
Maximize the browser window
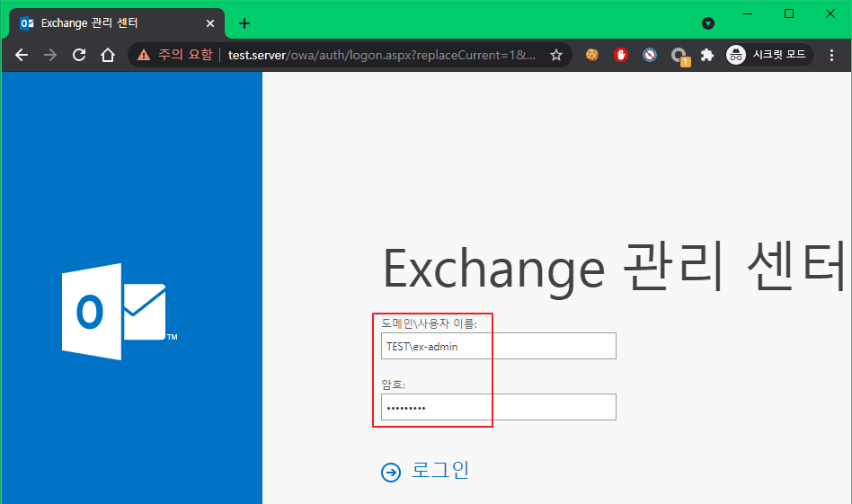click(789, 13)
